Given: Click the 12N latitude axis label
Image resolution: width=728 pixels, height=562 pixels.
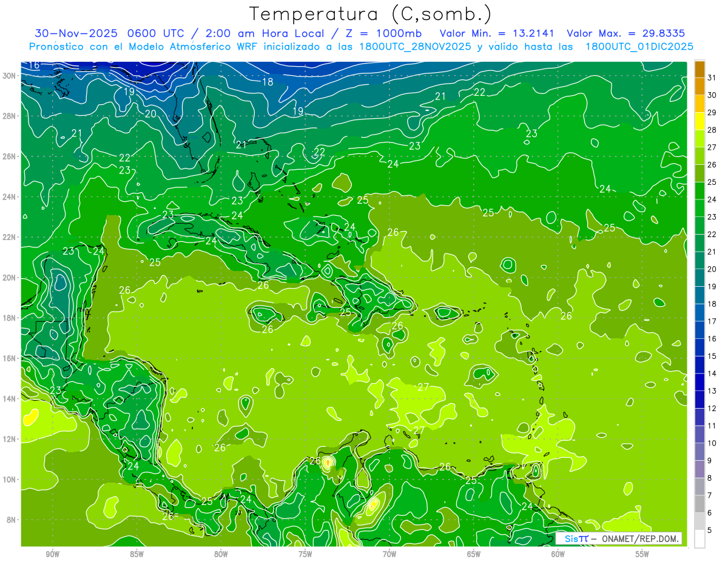Looking at the screenshot, I should pyautogui.click(x=10, y=439).
